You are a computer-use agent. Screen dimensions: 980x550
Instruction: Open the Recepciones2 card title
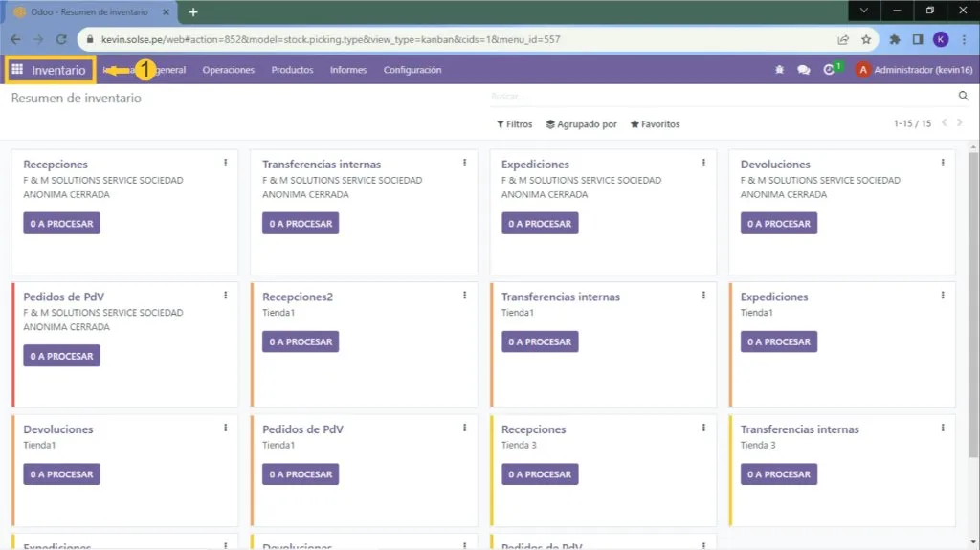tap(298, 297)
